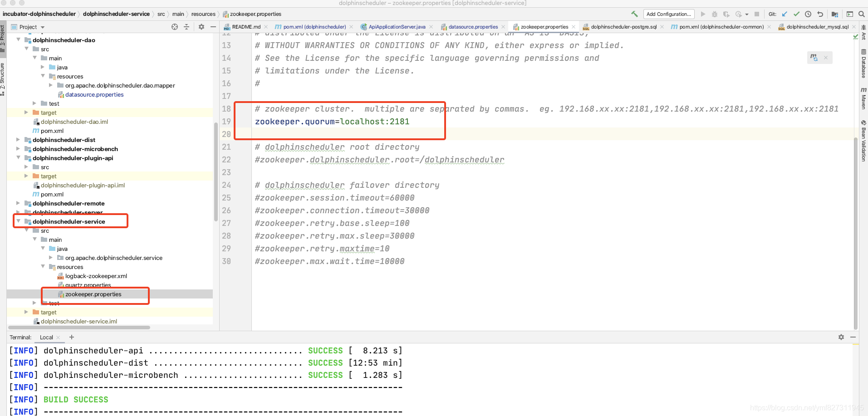The width and height of the screenshot is (868, 416).
Task: Open the Bean Validation tool window
Action: [x=863, y=141]
